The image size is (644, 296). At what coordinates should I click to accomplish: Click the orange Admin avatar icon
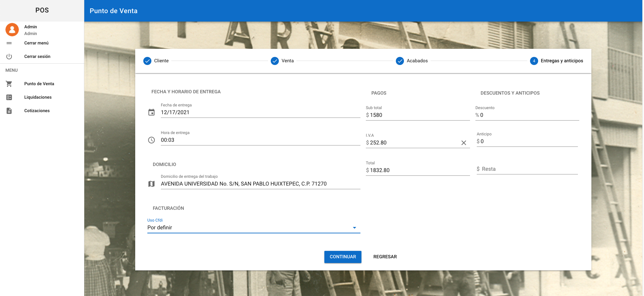click(12, 30)
